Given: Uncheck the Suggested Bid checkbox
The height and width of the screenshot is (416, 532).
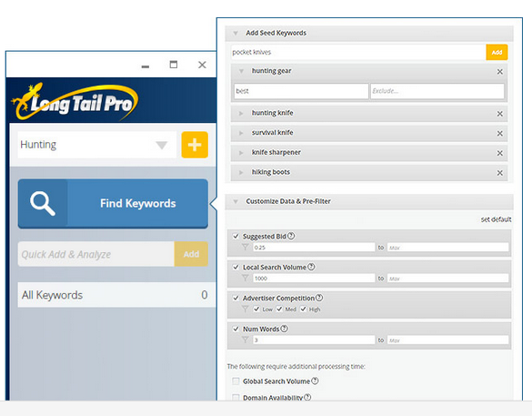Looking at the screenshot, I should pos(236,236).
